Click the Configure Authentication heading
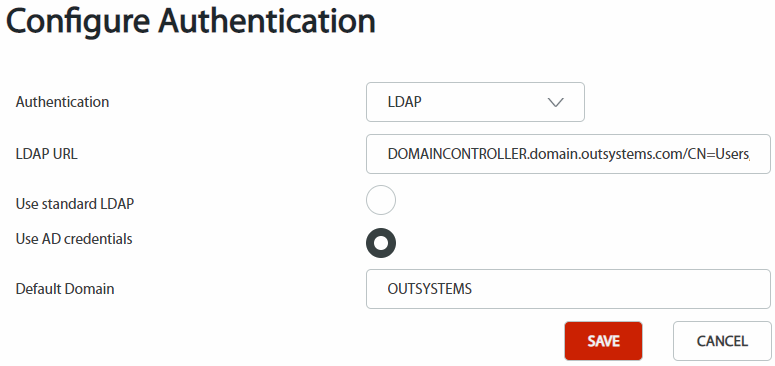 pos(191,22)
